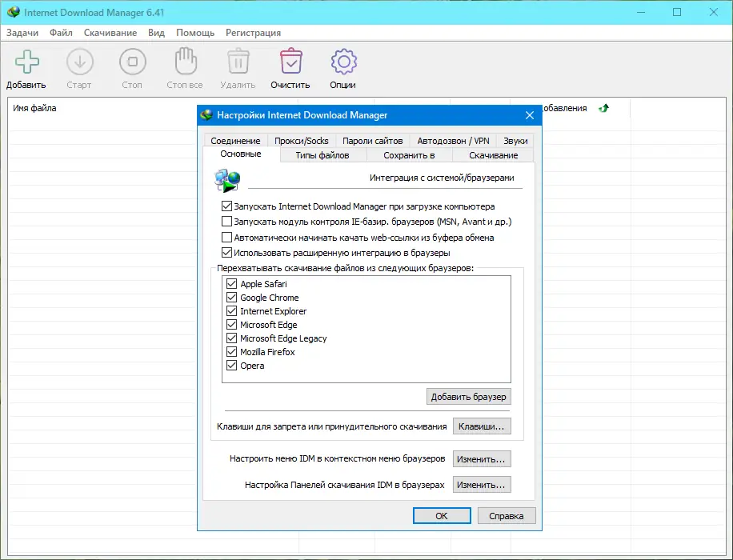This screenshot has height=560, width=733.
Task: Click the Удалить trash icon
Action: click(x=238, y=62)
